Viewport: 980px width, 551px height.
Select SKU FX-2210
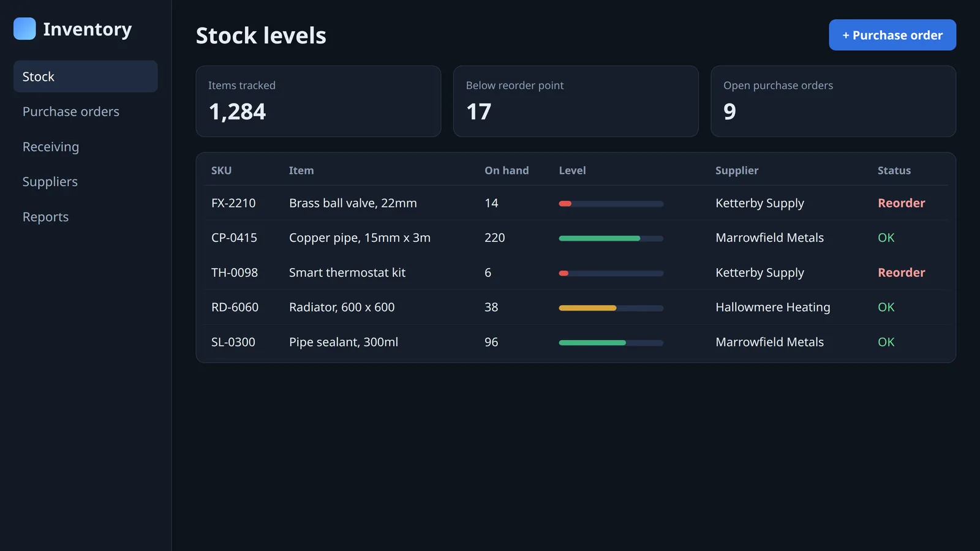(x=233, y=203)
